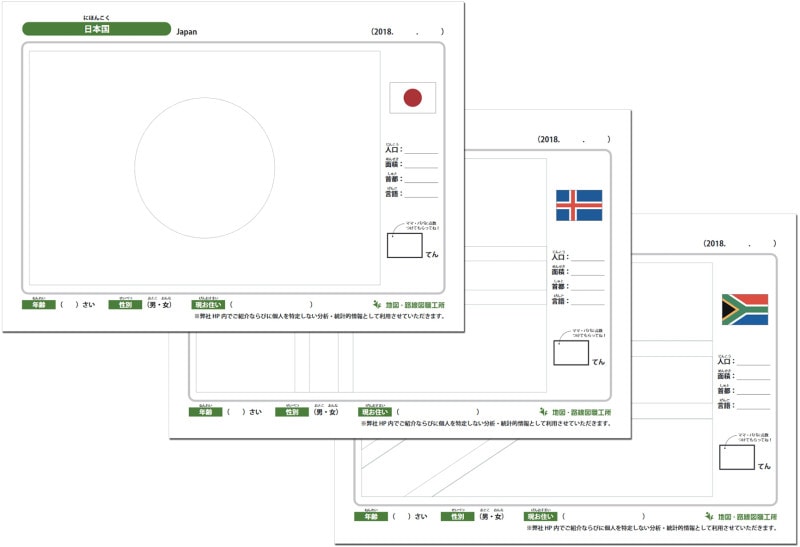This screenshot has height=547, width=800.
Task: Click the Japan flag on the top worksheet
Action: pos(412,97)
